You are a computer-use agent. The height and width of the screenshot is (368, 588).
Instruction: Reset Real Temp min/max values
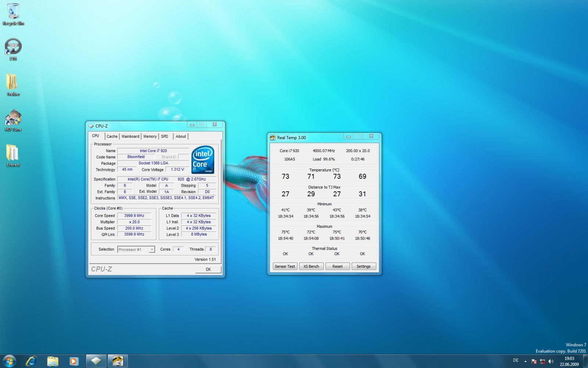337,266
